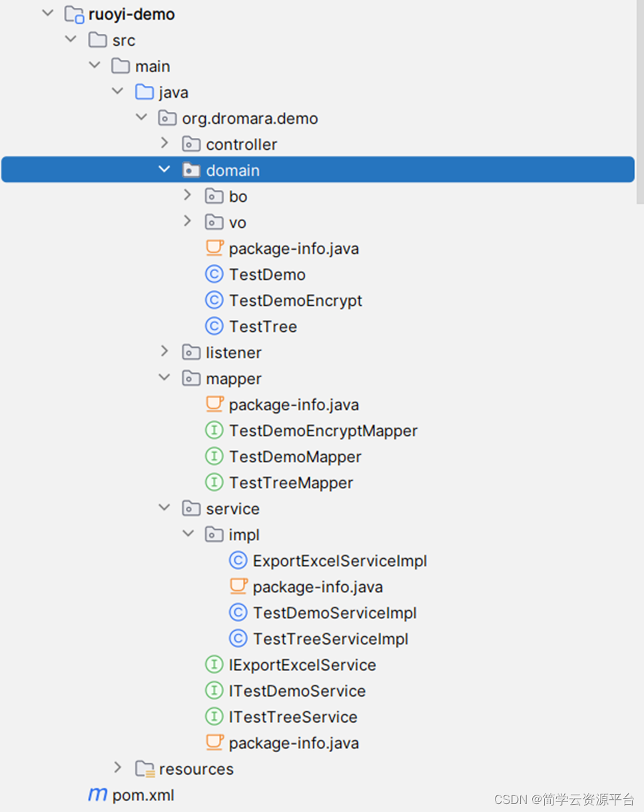Click the class icon beside TestDemo

(214, 274)
